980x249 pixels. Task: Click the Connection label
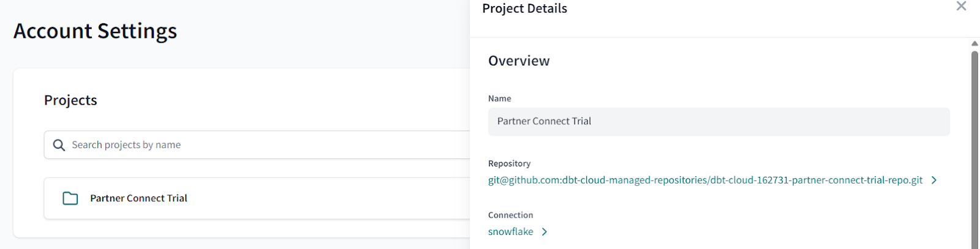click(510, 215)
